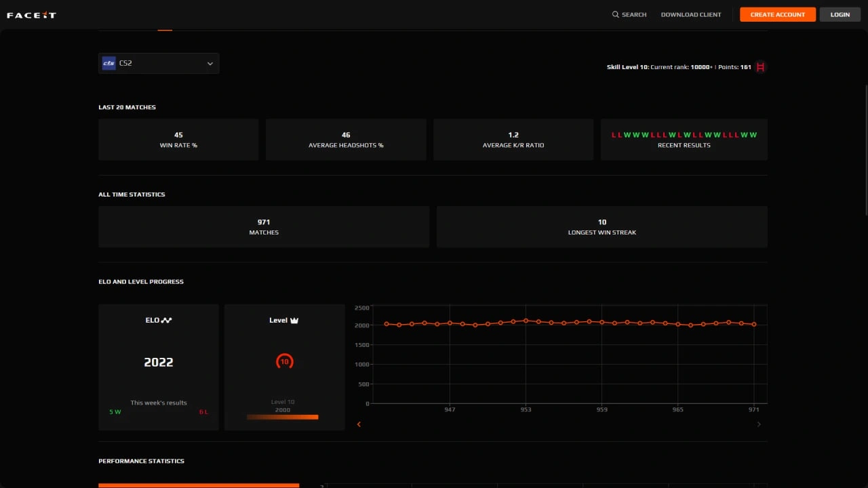Click the Longest Win Streak card
The width and height of the screenshot is (868, 488).
pyautogui.click(x=601, y=227)
